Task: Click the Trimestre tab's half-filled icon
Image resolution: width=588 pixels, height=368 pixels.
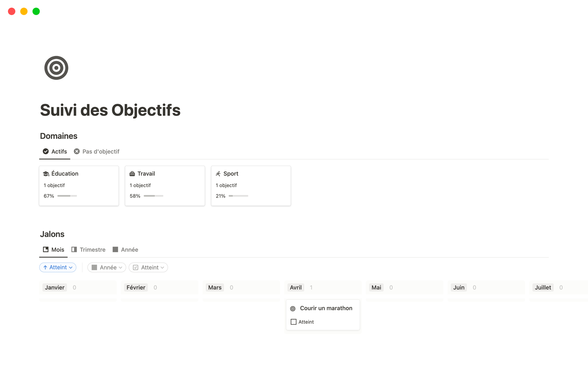Action: coord(74,250)
